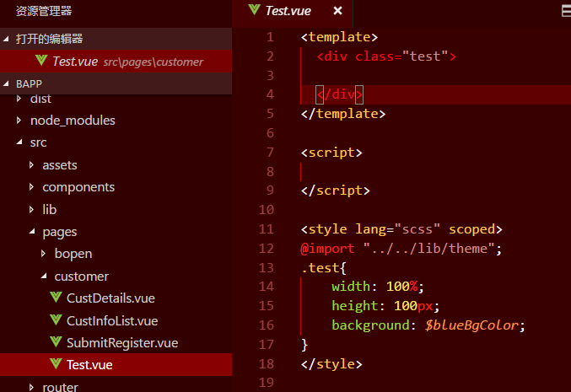Click the $blueBgColor variable
This screenshot has height=392, width=571.
tap(471, 325)
